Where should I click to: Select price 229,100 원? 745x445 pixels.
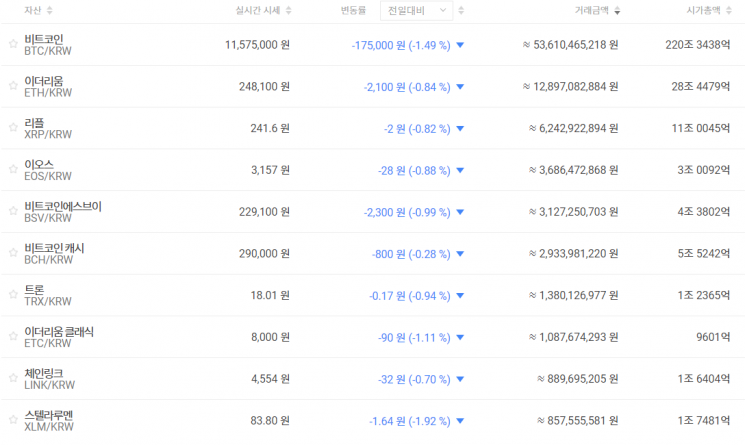264,212
